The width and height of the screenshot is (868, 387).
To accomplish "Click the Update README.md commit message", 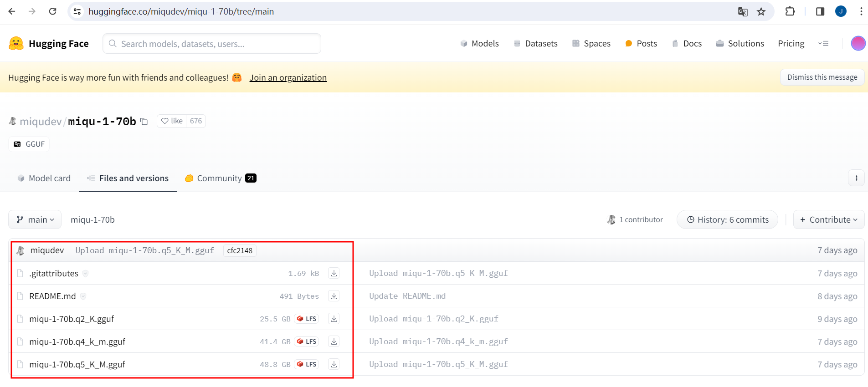I will (x=407, y=296).
